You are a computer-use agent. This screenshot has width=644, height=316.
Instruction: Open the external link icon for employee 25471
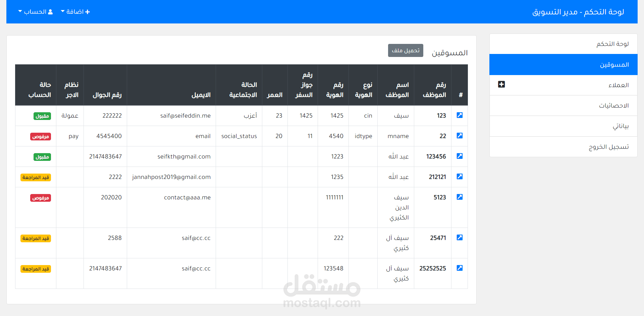(x=460, y=238)
